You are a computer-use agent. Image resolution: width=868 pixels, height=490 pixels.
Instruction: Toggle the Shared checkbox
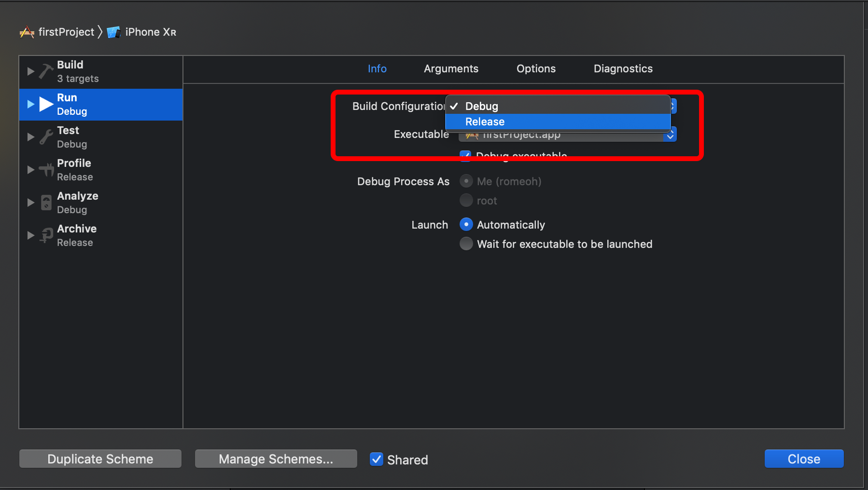pyautogui.click(x=377, y=459)
